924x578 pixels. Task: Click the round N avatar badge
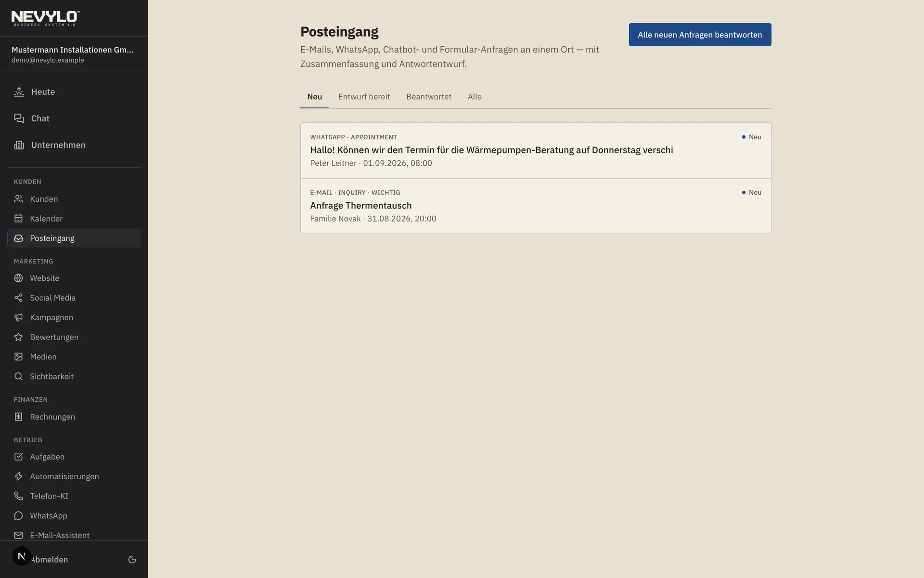[x=22, y=556]
